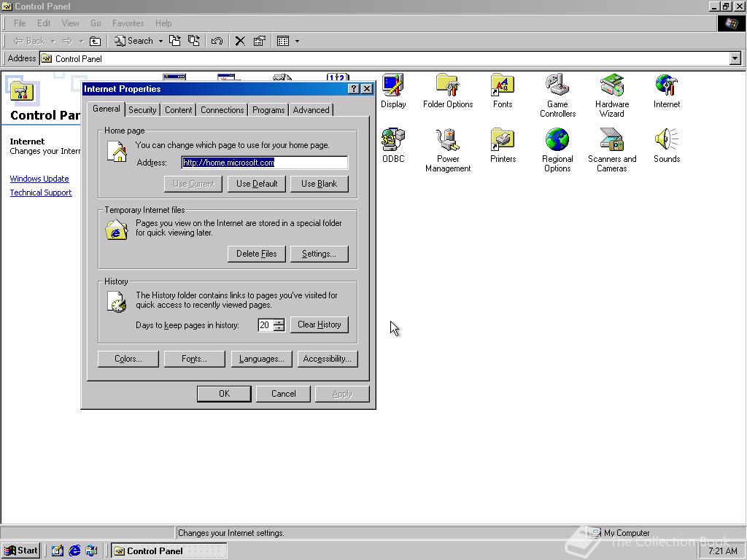
Task: Click Delete Files button
Action: tap(257, 254)
